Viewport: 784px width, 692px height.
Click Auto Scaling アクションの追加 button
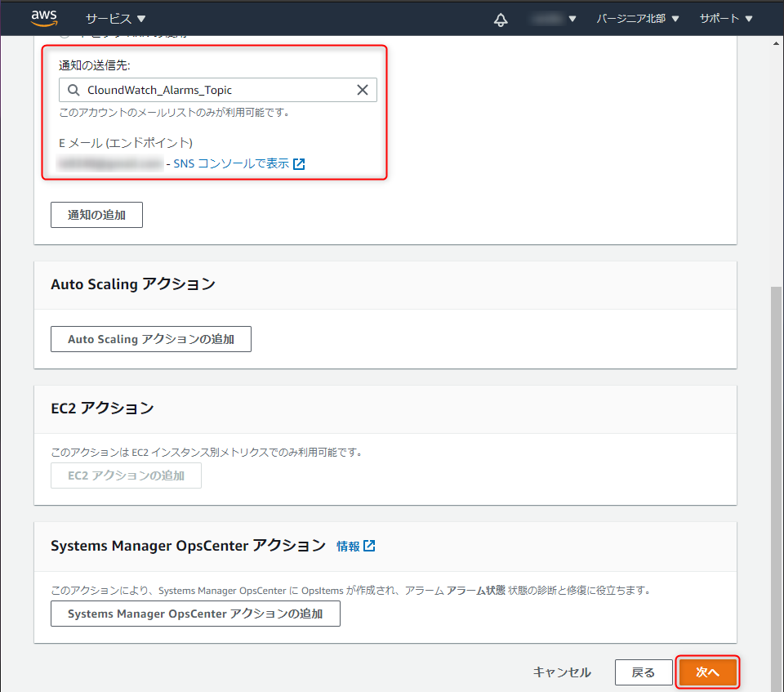[151, 339]
